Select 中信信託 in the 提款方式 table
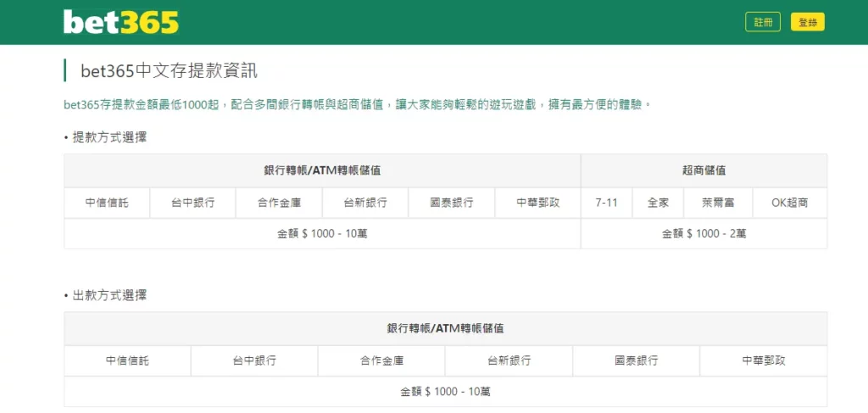This screenshot has width=868, height=413. pos(107,203)
